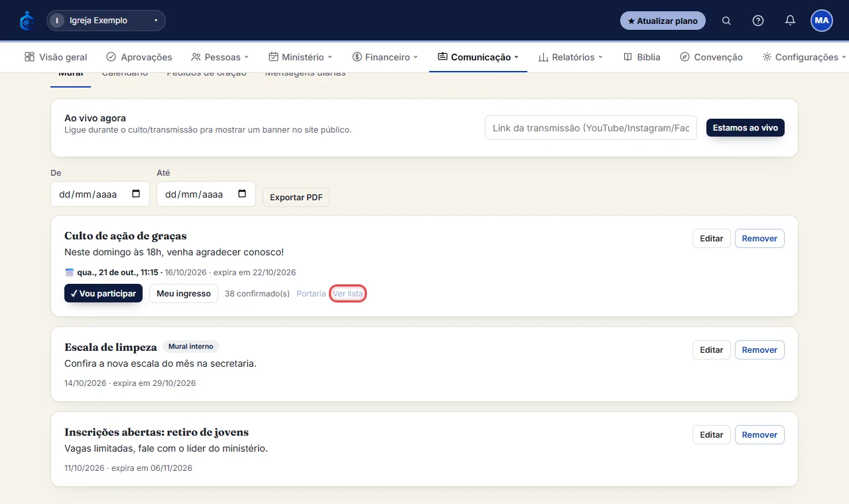Viewport: 849px width, 504px height.
Task: Click the app logo in the header
Action: pyautogui.click(x=27, y=21)
